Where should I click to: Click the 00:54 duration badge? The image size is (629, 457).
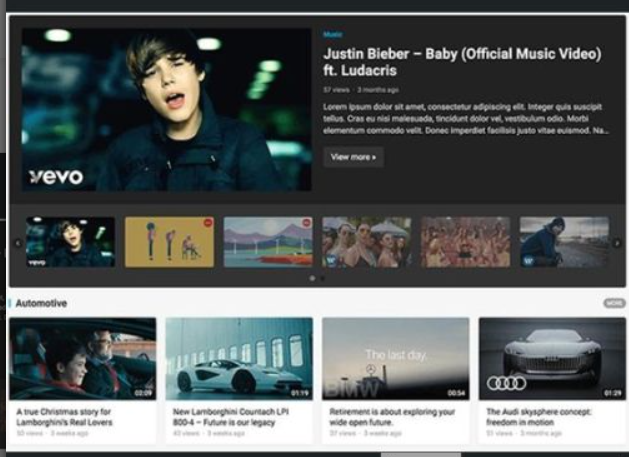456,393
